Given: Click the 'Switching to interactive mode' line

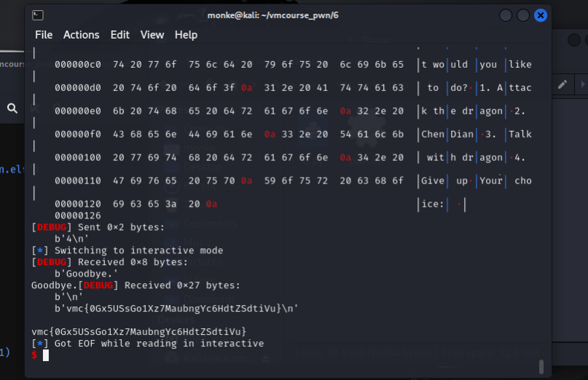Looking at the screenshot, I should [x=128, y=250].
